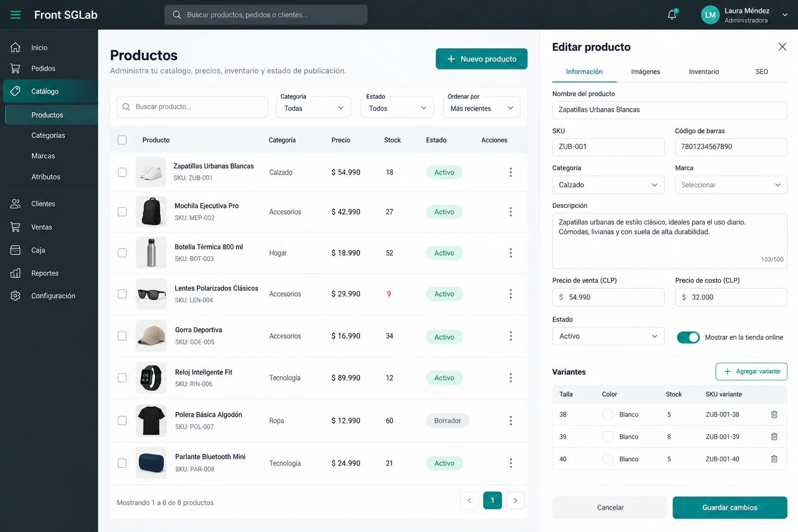Screen dimensions: 798x532
Task: Click the Reportes chart icon
Action: [16, 273]
